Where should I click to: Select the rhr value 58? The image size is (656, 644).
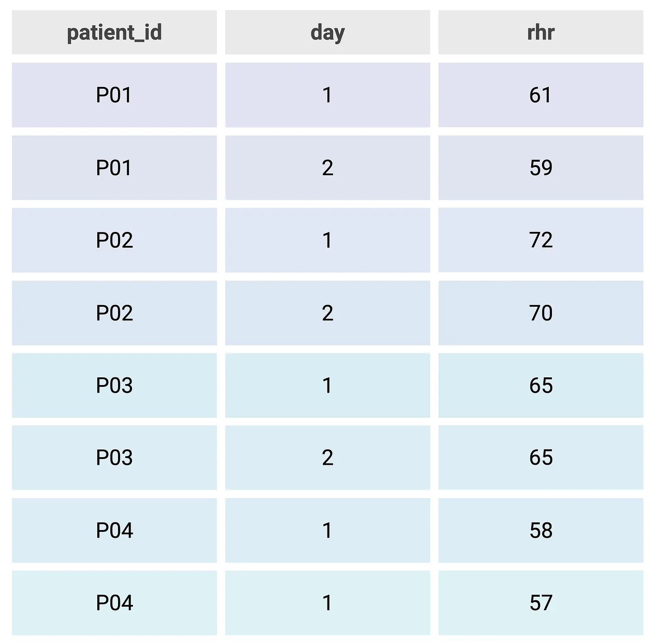point(541,530)
